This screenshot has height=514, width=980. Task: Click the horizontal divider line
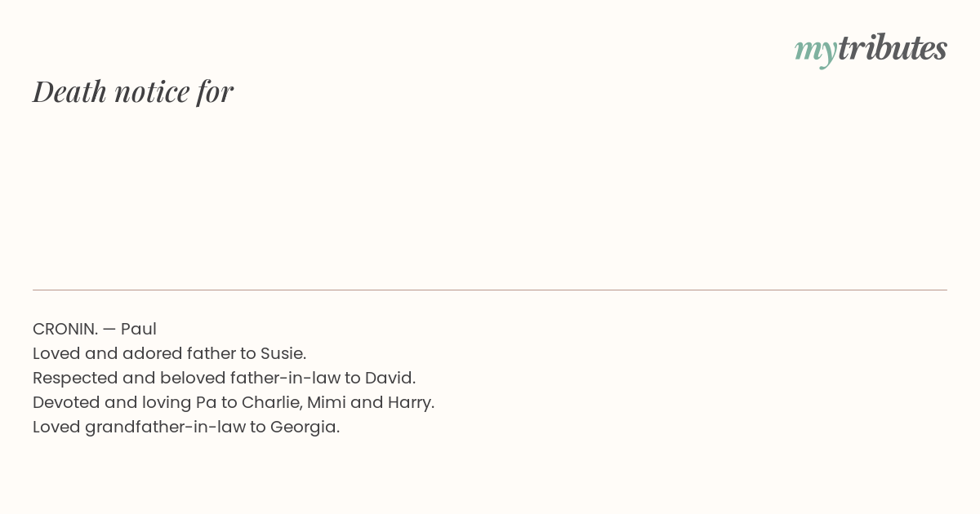[490, 290]
